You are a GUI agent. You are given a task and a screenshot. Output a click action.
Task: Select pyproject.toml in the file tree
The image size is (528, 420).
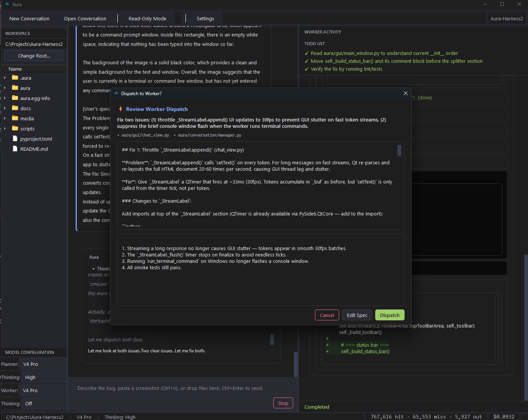36,139
